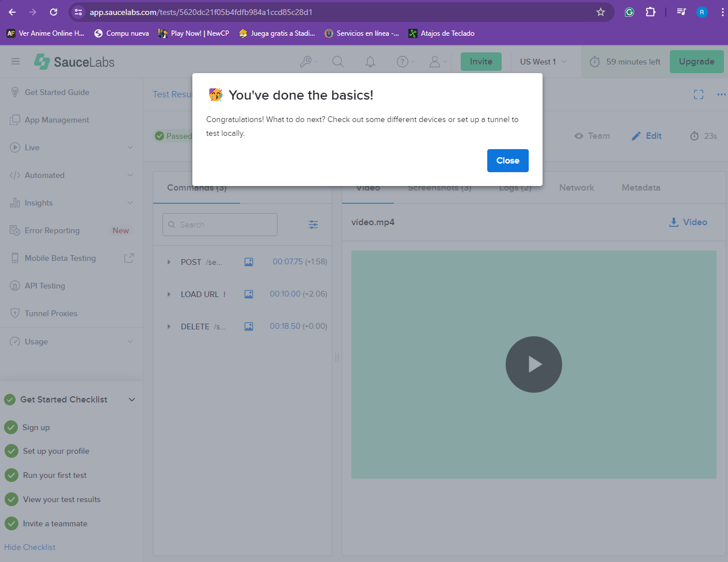This screenshot has height=562, width=728.
Task: Play the video.mp4 recording
Action: [x=534, y=364]
